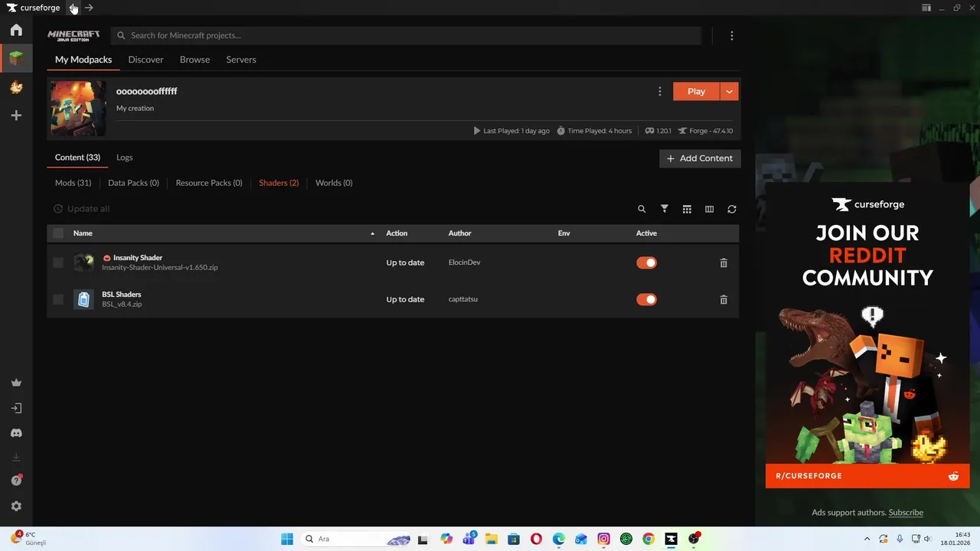Screen dimensions: 980x551
Task: Open the second game icon in sidebar
Action: (x=16, y=87)
